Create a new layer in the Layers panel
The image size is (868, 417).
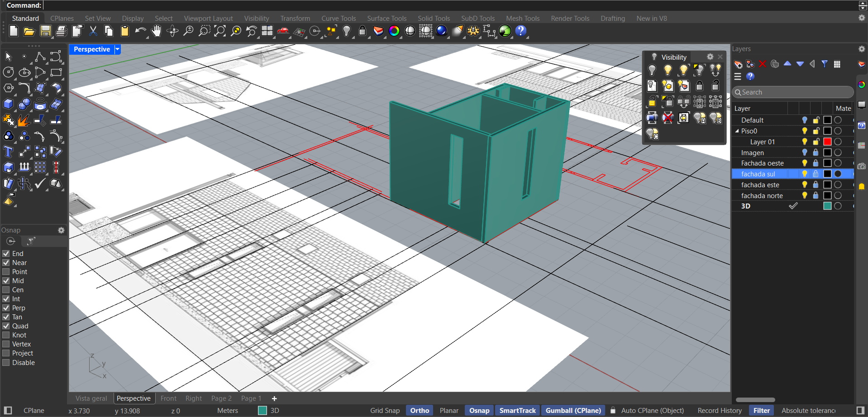click(738, 64)
